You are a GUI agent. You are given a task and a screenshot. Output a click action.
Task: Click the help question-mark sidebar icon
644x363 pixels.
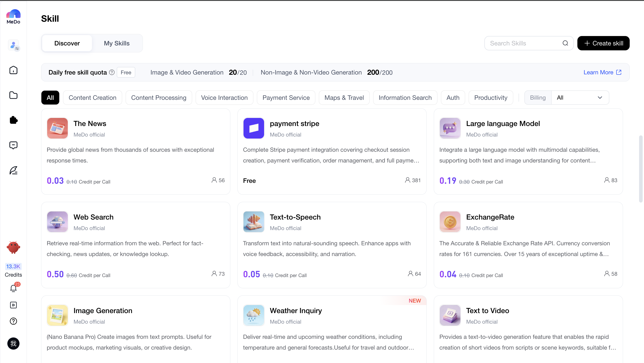point(13,321)
